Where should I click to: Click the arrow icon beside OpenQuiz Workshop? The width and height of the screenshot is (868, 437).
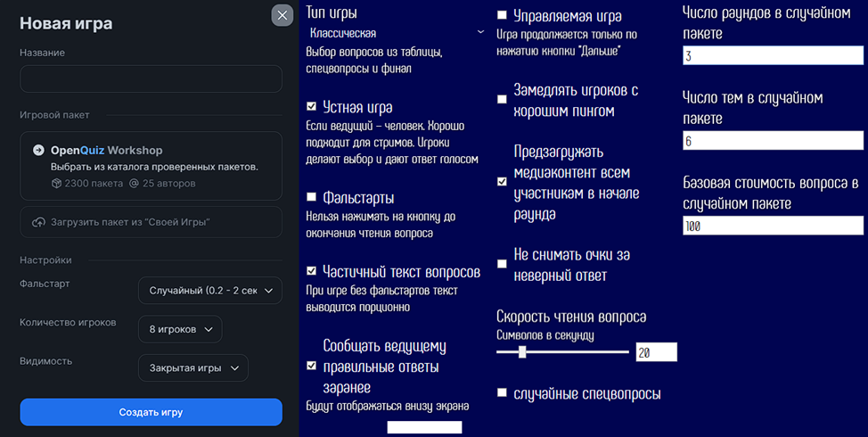(38, 150)
